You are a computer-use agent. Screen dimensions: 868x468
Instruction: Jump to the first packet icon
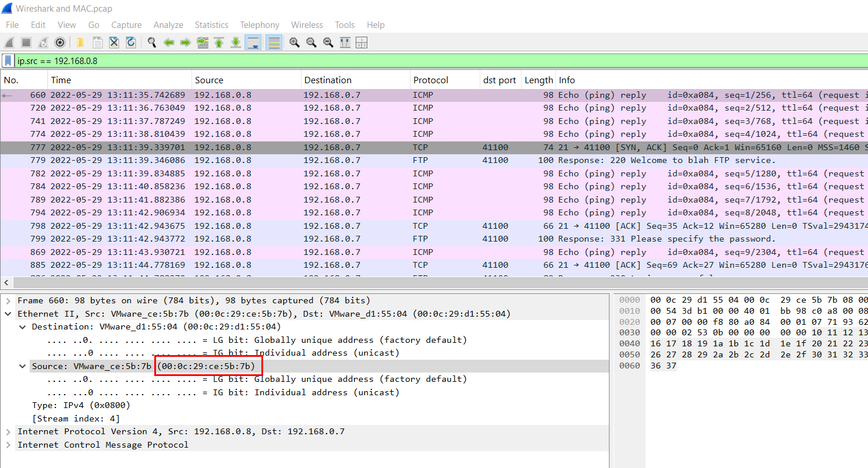pyautogui.click(x=219, y=42)
